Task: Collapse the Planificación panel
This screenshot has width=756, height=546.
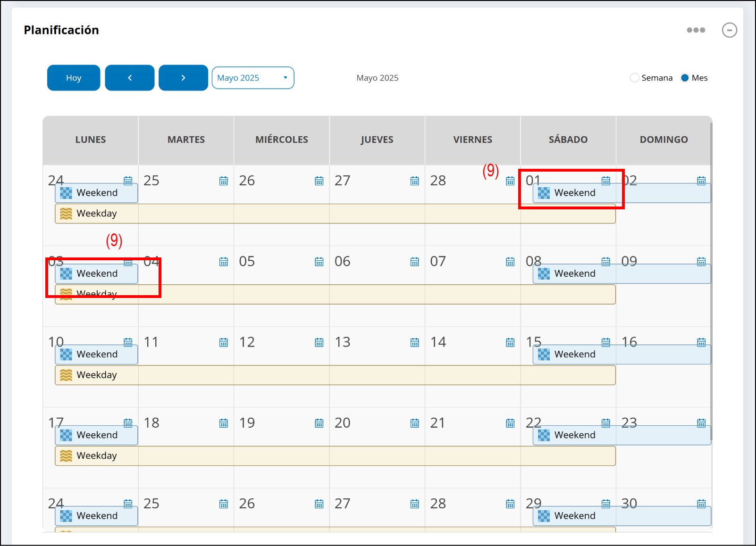Action: (729, 30)
